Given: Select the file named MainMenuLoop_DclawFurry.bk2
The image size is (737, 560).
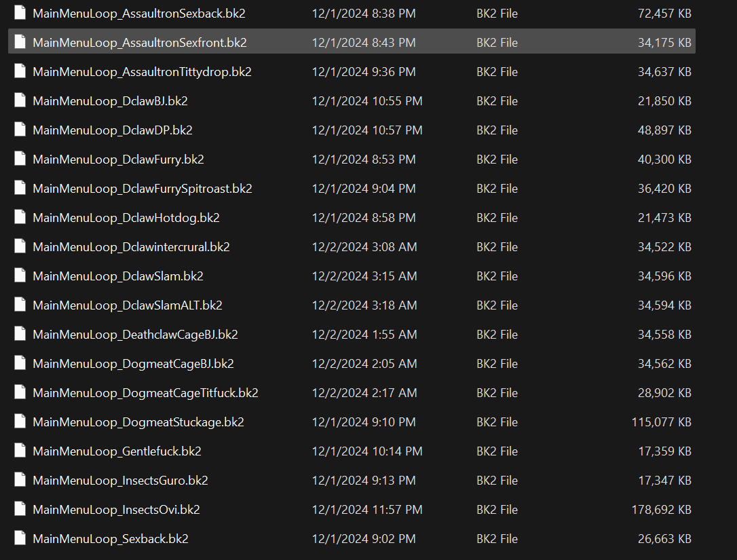Looking at the screenshot, I should pos(119,160).
